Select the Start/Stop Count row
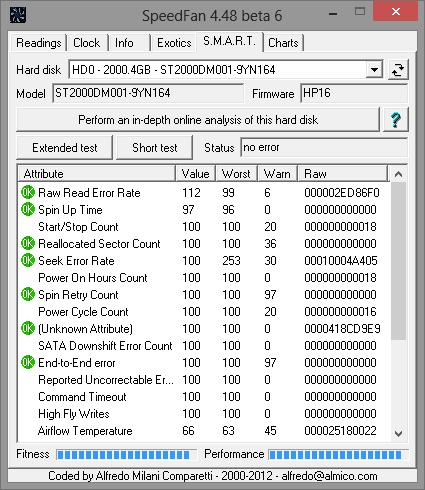Screen dimensions: 425x490 pyautogui.click(x=204, y=227)
